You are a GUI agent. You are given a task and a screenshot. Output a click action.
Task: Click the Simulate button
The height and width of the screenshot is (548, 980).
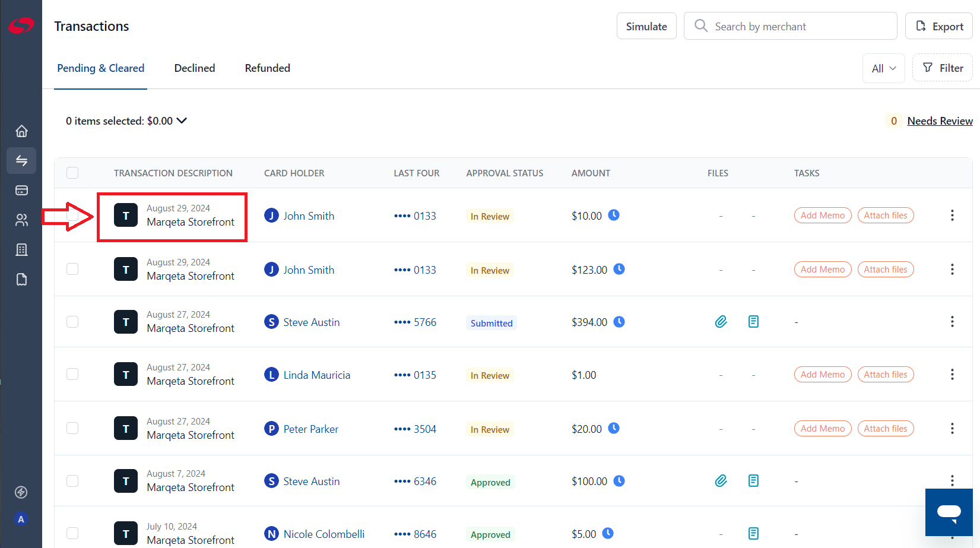click(646, 26)
